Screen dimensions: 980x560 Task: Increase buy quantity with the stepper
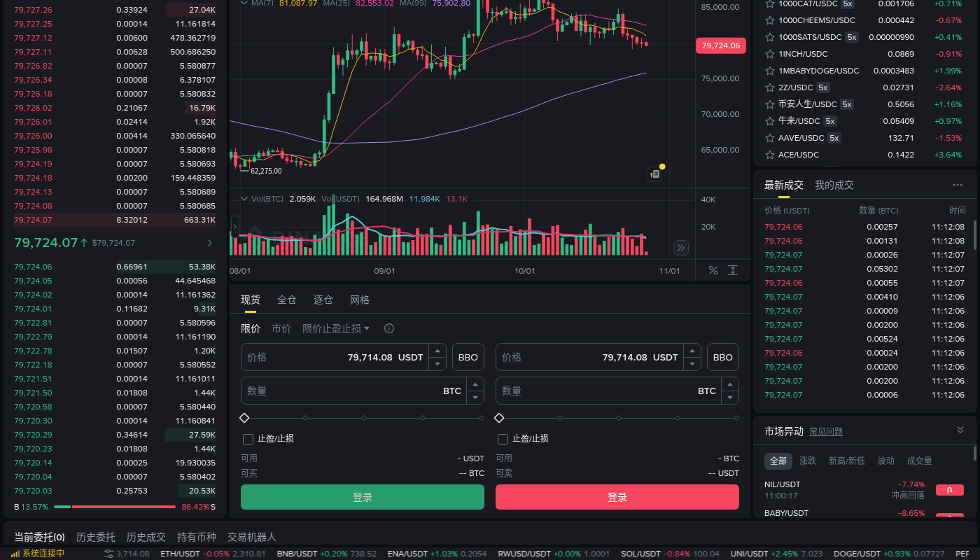[x=476, y=384]
